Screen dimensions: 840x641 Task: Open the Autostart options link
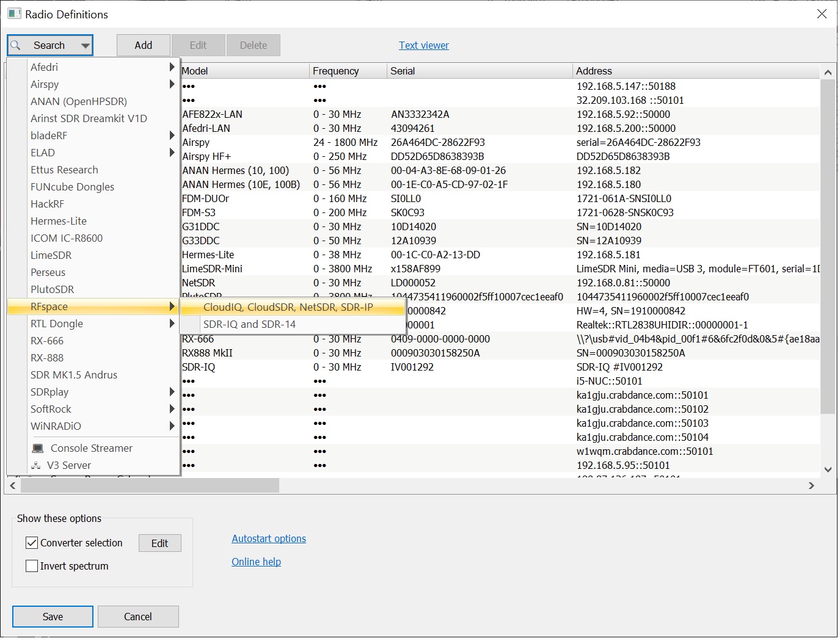click(x=269, y=538)
